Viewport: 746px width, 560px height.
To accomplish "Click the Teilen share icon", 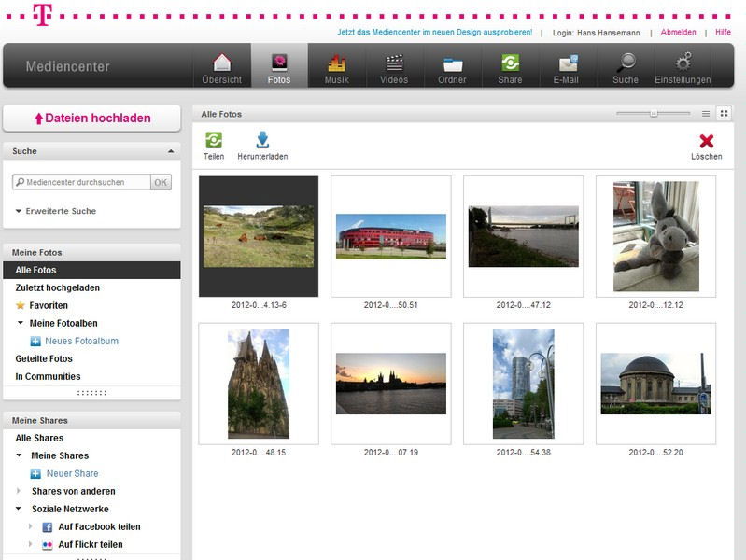I will [214, 140].
